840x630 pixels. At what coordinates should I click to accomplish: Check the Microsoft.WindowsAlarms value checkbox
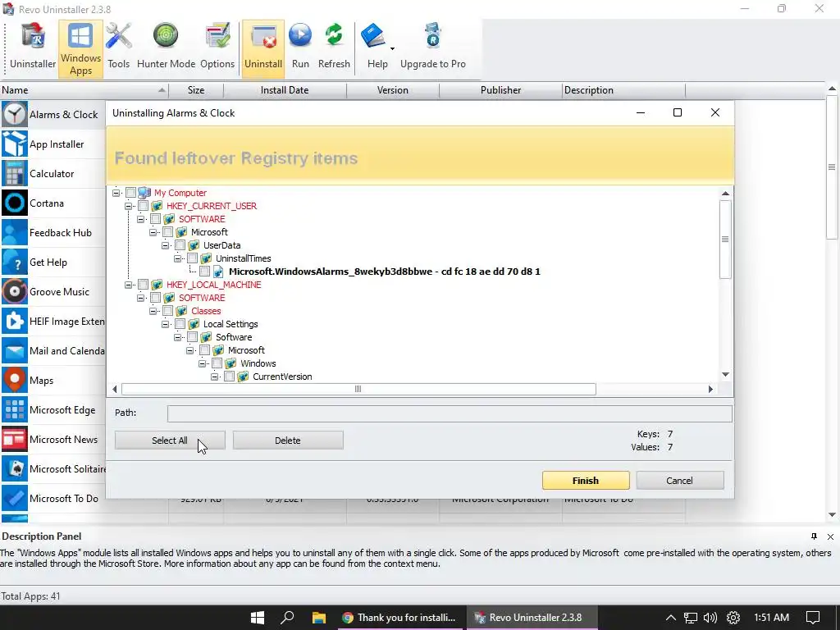[x=204, y=271]
